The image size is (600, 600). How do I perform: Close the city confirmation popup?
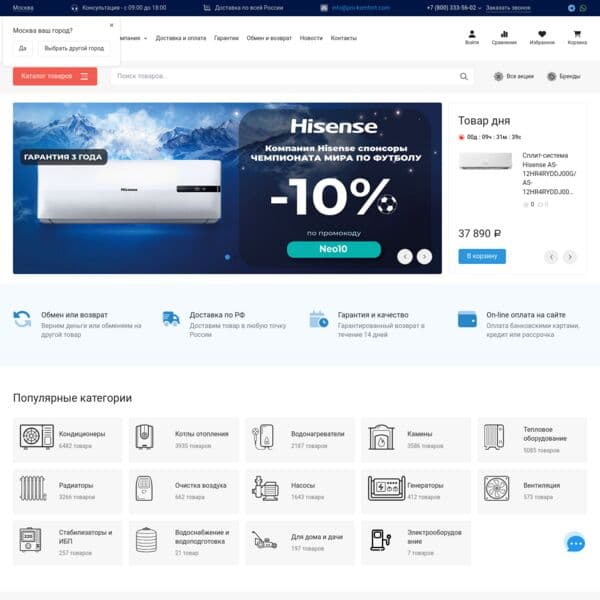point(111,25)
